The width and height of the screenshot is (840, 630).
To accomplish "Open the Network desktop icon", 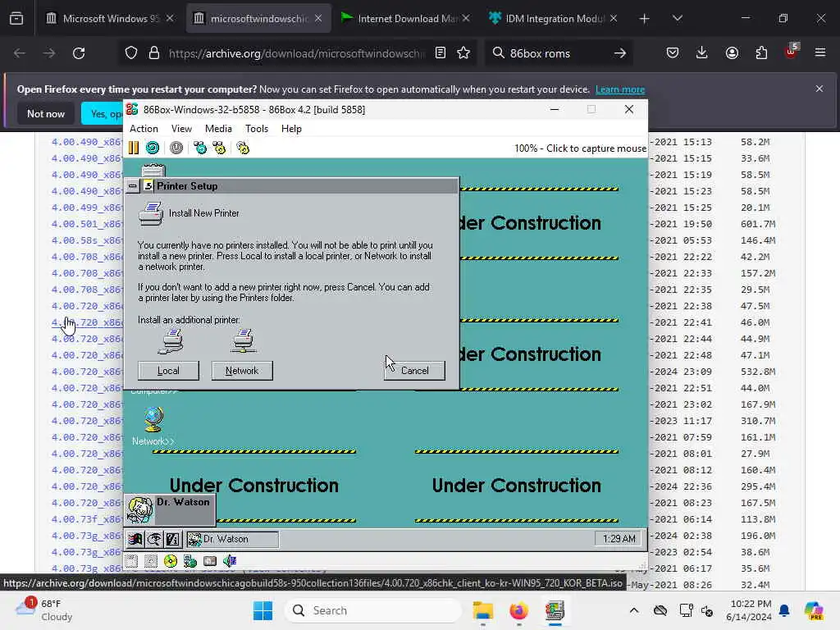I will pos(153,427).
